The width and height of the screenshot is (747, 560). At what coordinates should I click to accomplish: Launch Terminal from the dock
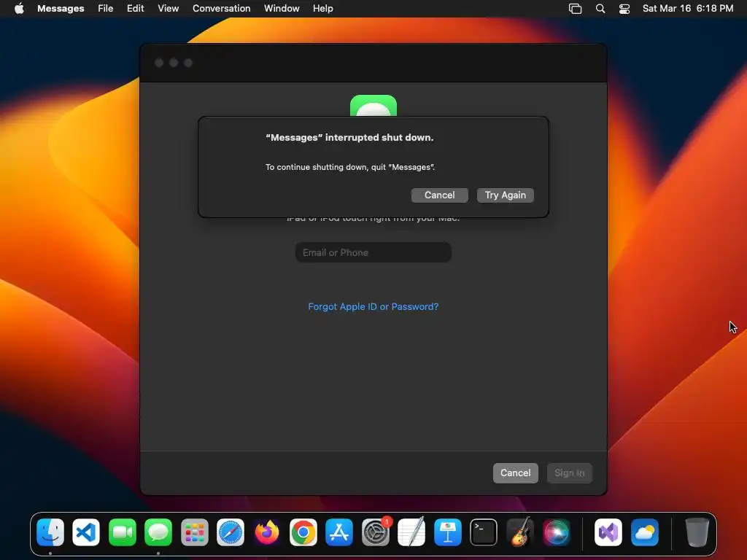pos(484,532)
